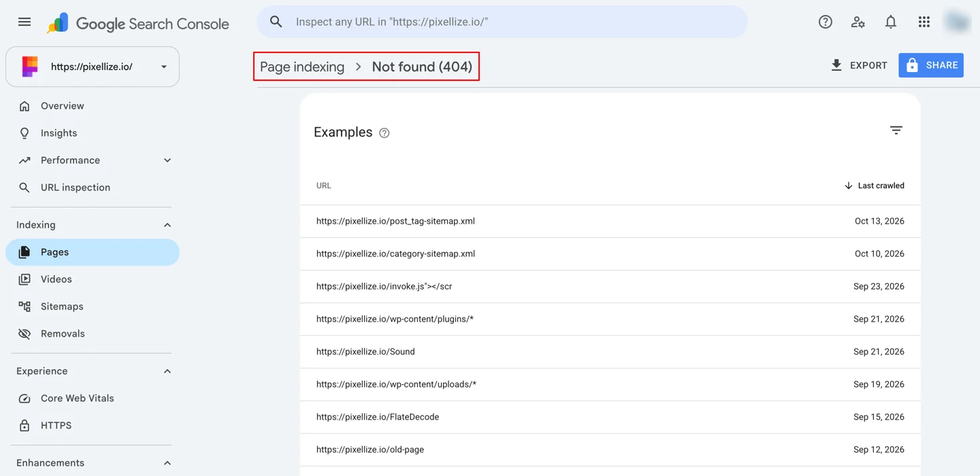Click the Export button
This screenshot has width=980, height=476.
click(859, 65)
